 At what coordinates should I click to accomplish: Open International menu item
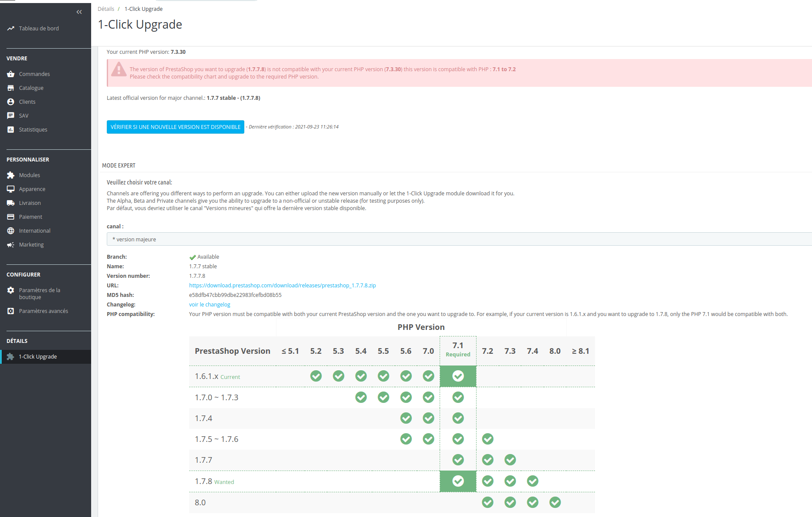click(x=35, y=231)
